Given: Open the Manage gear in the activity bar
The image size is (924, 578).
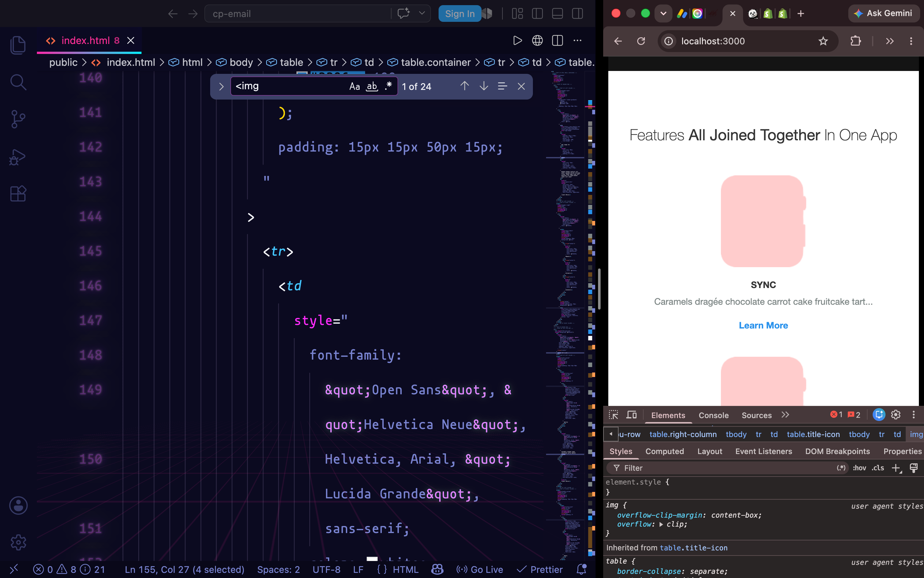Looking at the screenshot, I should pos(18,542).
